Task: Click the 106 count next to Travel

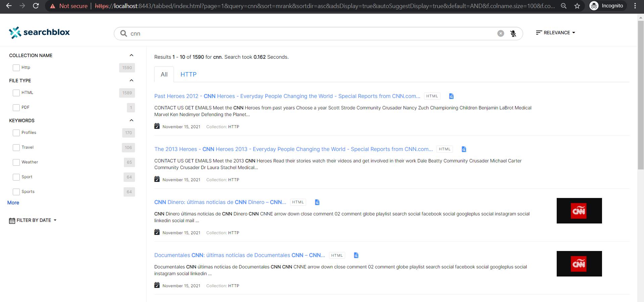Action: (x=128, y=148)
